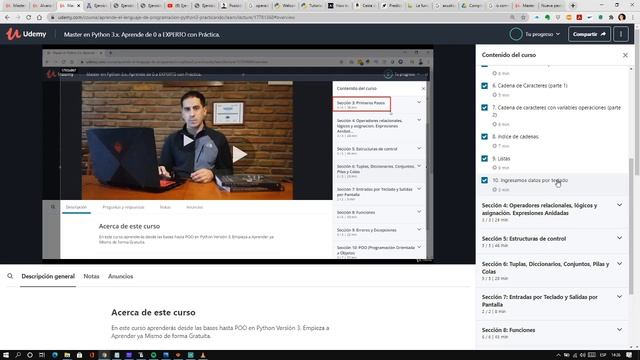The width and height of the screenshot is (640, 360).
Task: Bookmark this page with the star icon
Action: [x=523, y=18]
